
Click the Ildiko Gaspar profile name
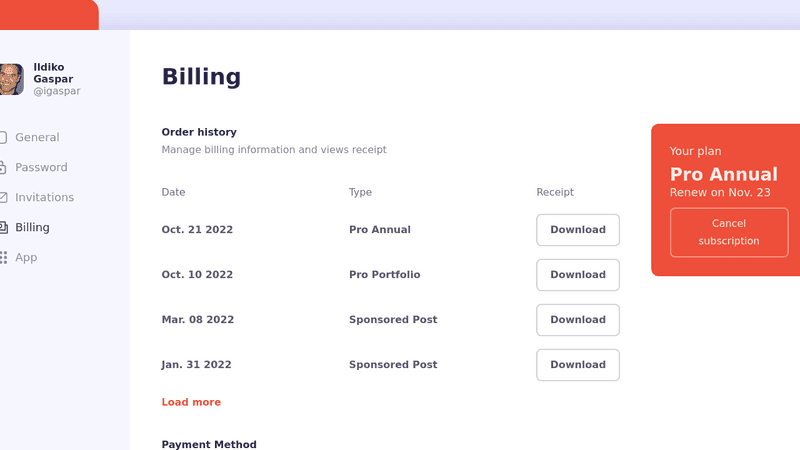click(53, 73)
